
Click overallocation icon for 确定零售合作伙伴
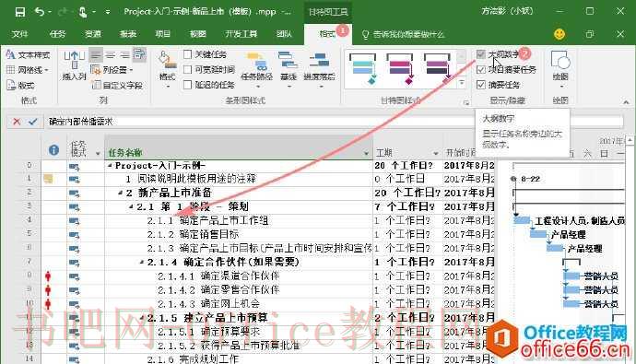click(x=48, y=290)
